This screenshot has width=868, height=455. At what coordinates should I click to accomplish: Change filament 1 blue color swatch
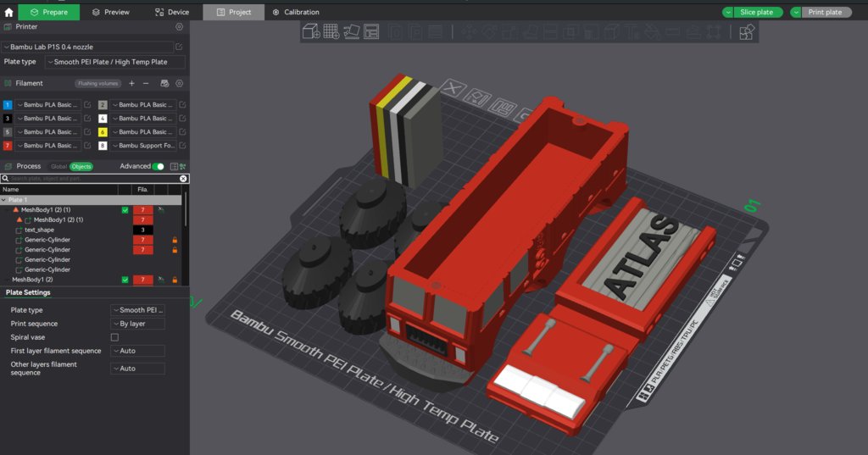[7, 104]
